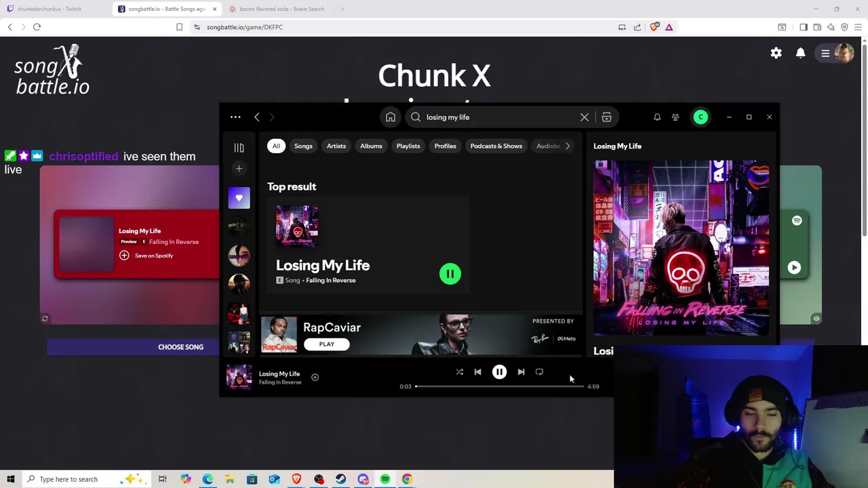Open Brave main hamburger menu
868x488 pixels.
click(858, 27)
